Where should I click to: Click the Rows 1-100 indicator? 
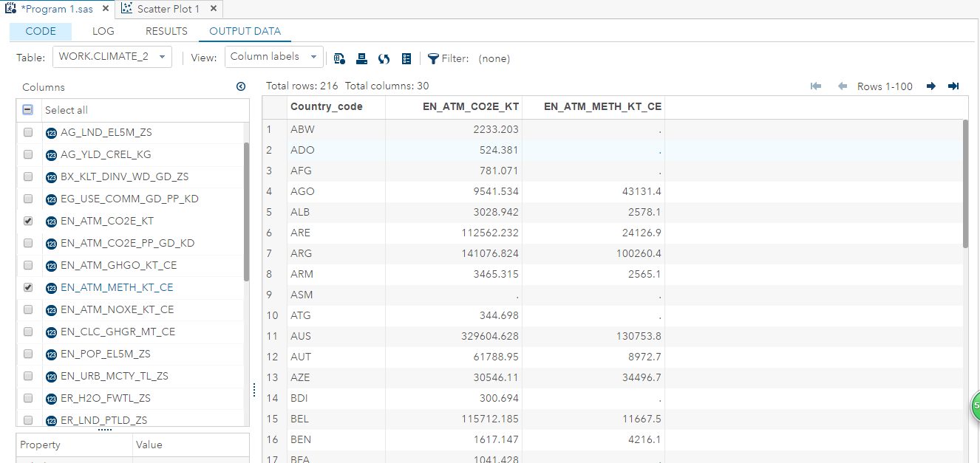885,86
